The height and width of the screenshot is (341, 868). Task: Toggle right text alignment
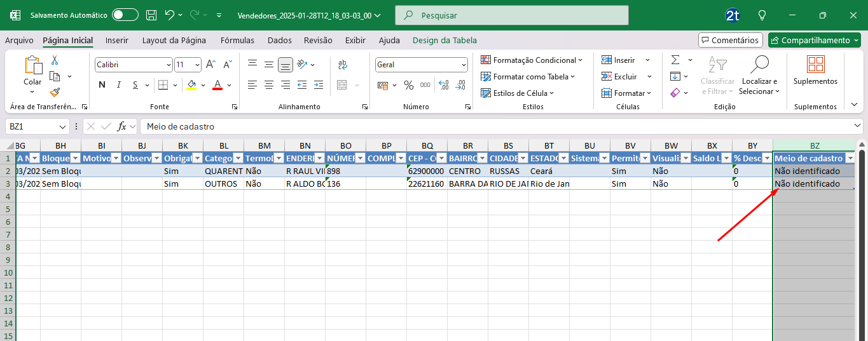pos(286,85)
